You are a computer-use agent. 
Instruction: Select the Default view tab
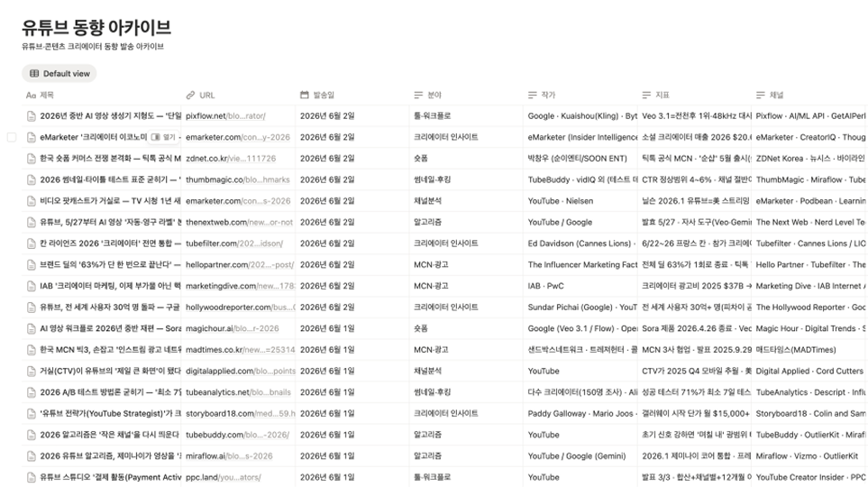coord(59,74)
